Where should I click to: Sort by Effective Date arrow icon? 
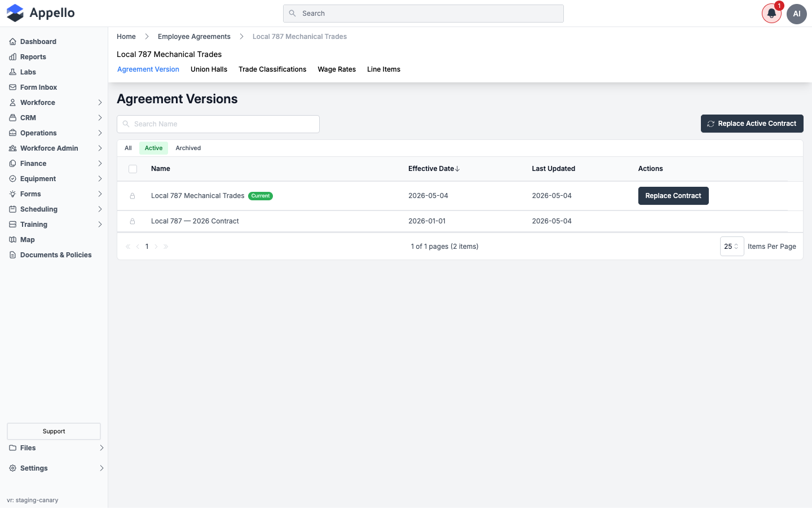tap(457, 169)
